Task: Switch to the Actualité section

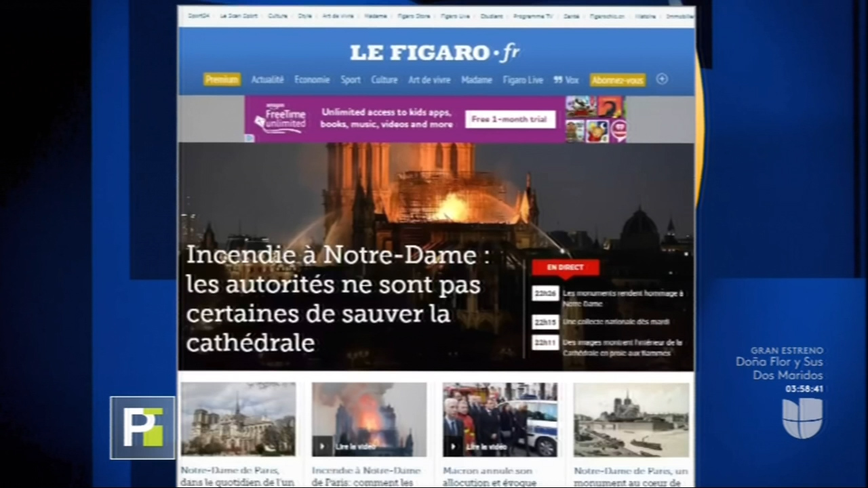Action: click(x=267, y=80)
